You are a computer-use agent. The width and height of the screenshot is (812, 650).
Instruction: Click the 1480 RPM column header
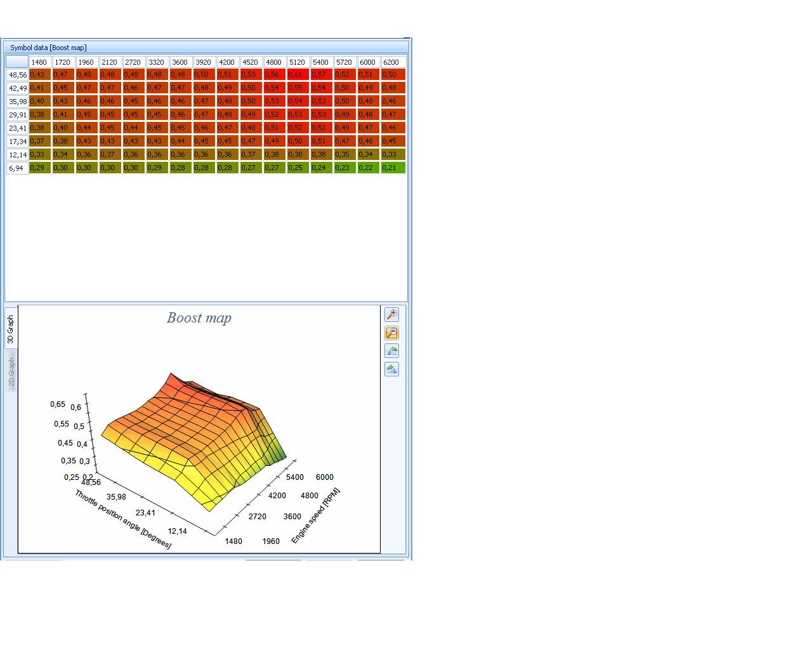point(40,62)
